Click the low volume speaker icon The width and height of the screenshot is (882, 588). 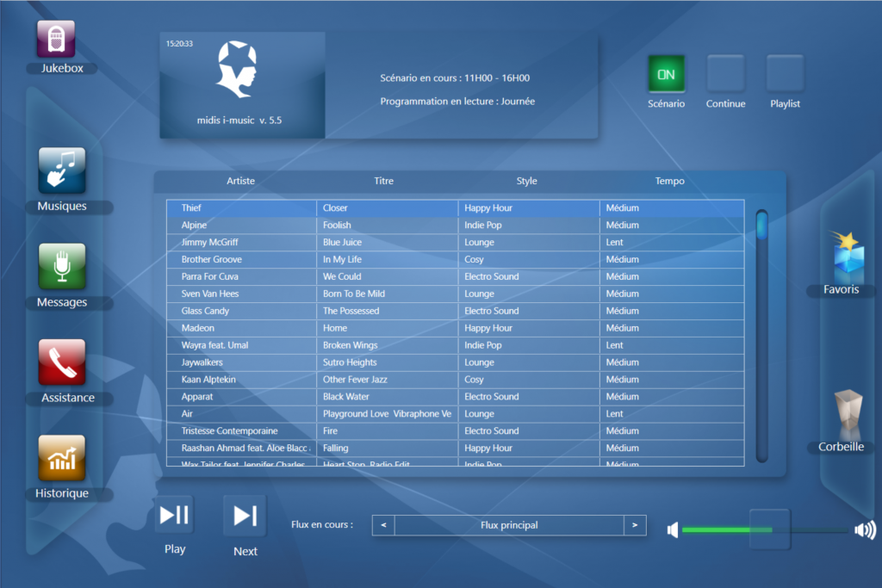point(673,530)
